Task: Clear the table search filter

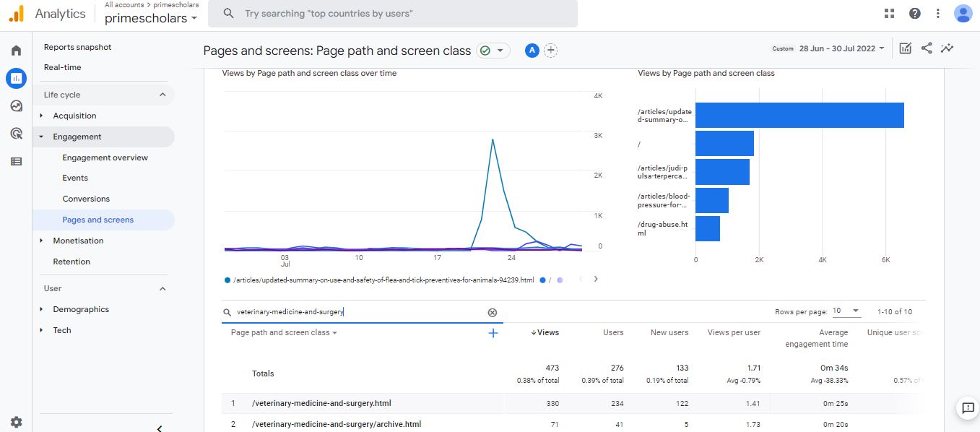Action: (x=493, y=312)
